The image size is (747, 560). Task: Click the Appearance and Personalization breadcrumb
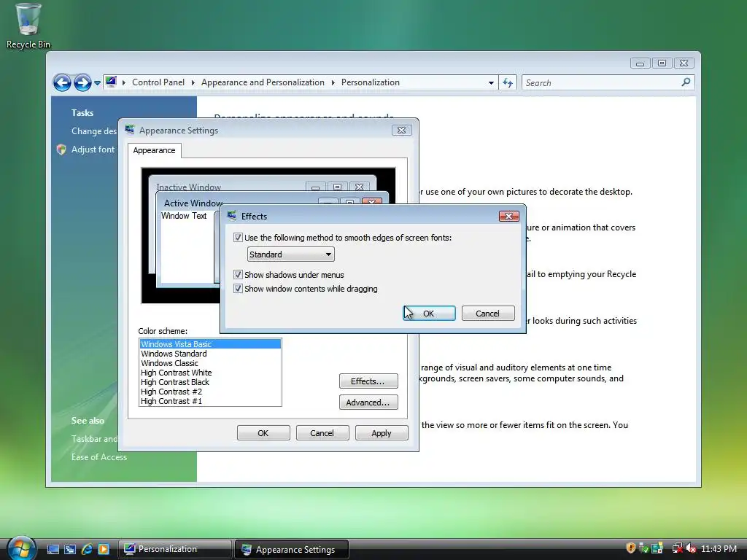click(263, 82)
